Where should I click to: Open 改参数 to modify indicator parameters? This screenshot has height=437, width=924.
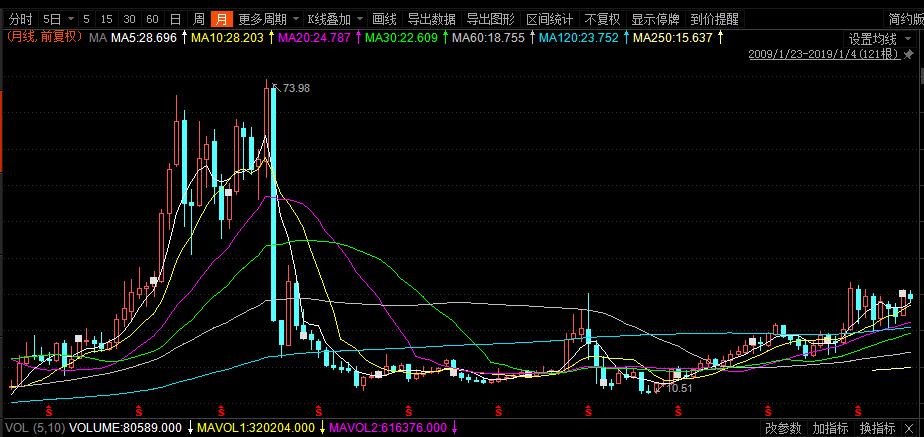[783, 428]
